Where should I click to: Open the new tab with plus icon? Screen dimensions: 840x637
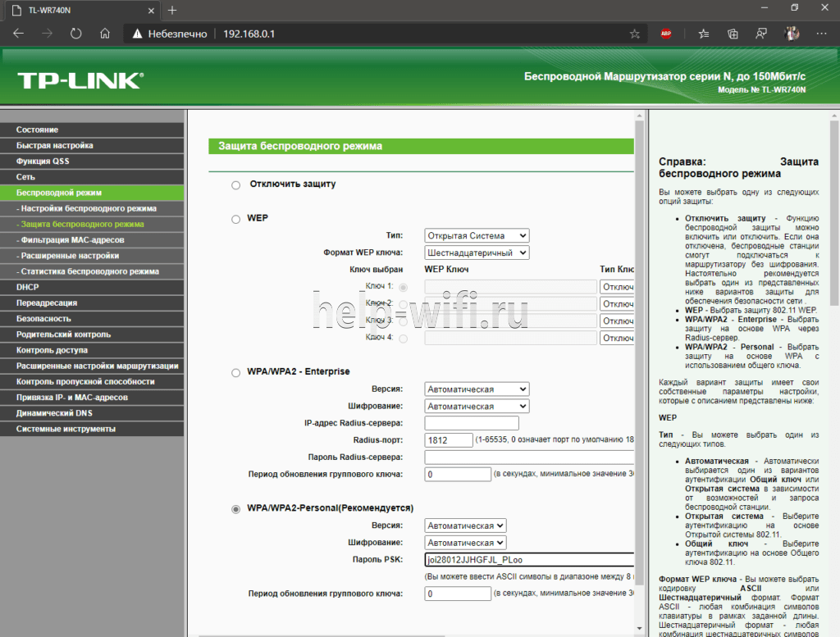click(x=172, y=10)
